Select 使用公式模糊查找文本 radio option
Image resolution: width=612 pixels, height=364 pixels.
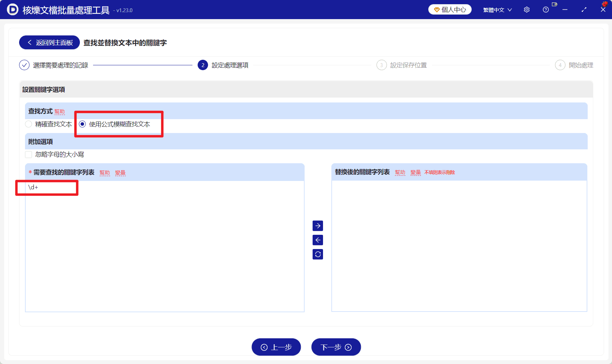tap(115, 124)
